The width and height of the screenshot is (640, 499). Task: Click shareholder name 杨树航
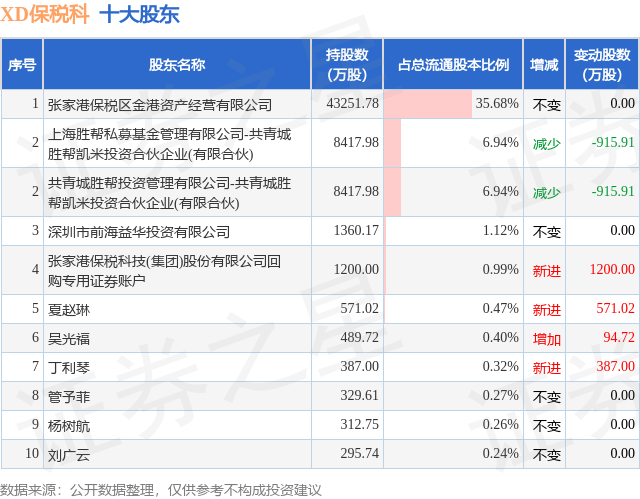pos(69,426)
